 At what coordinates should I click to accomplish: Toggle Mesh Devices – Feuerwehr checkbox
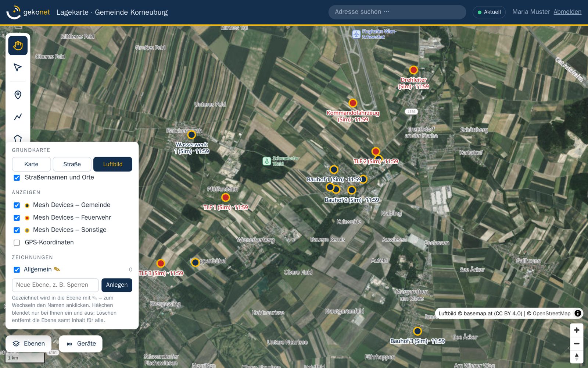17,218
